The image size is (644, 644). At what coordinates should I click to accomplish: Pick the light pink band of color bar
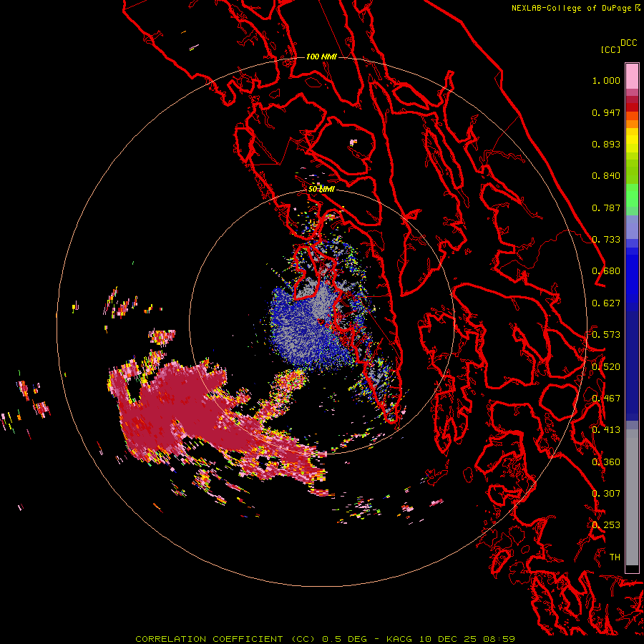coord(632,76)
